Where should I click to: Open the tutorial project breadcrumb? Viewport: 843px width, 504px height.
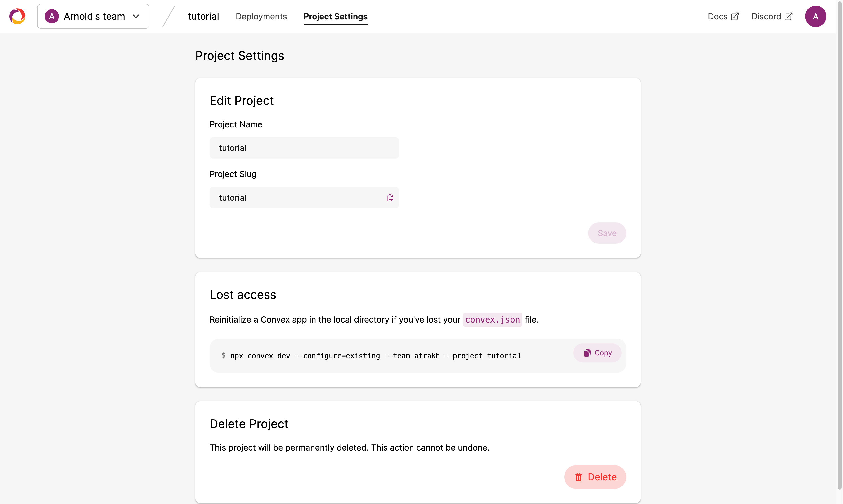click(203, 16)
